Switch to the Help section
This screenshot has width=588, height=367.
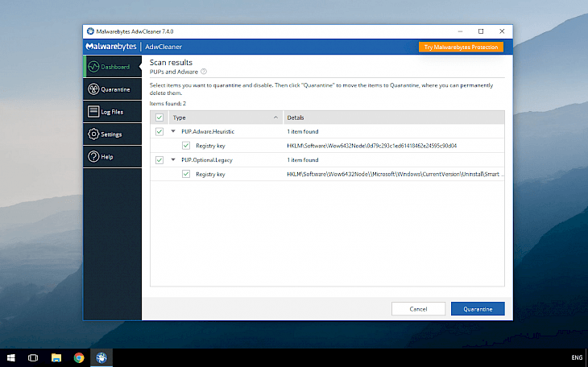(x=112, y=157)
